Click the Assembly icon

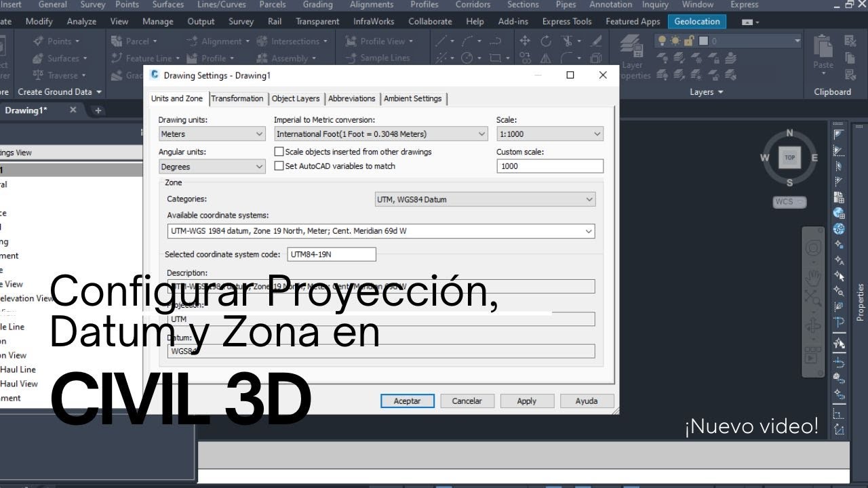(262, 58)
